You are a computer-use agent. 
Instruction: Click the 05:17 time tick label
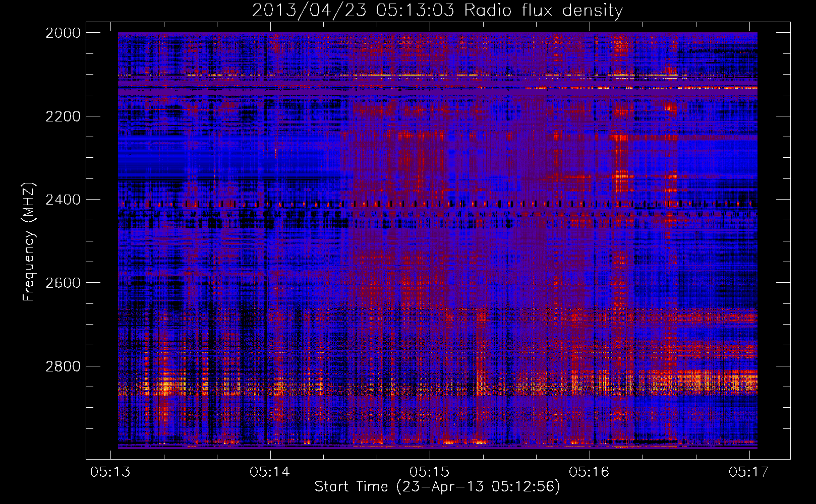click(749, 472)
